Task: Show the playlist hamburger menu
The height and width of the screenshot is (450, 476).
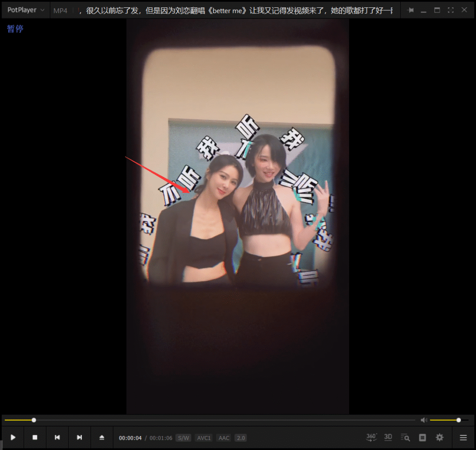Action: (463, 437)
